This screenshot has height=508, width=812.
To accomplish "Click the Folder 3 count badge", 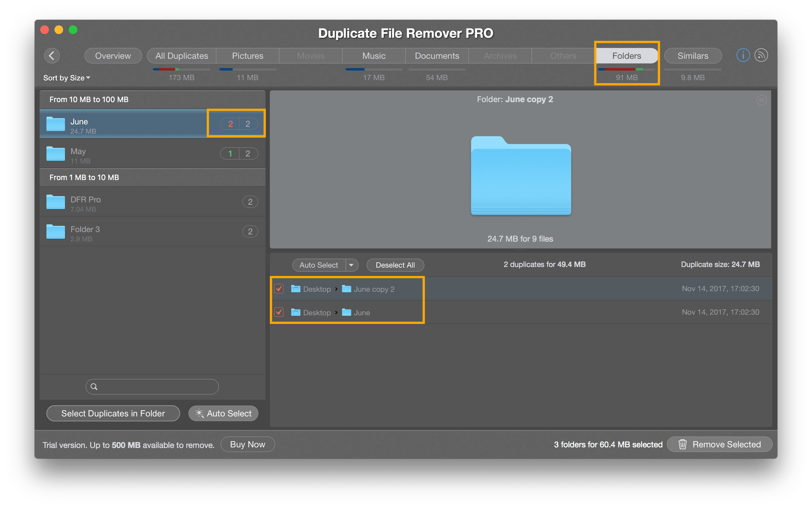I will [x=250, y=231].
